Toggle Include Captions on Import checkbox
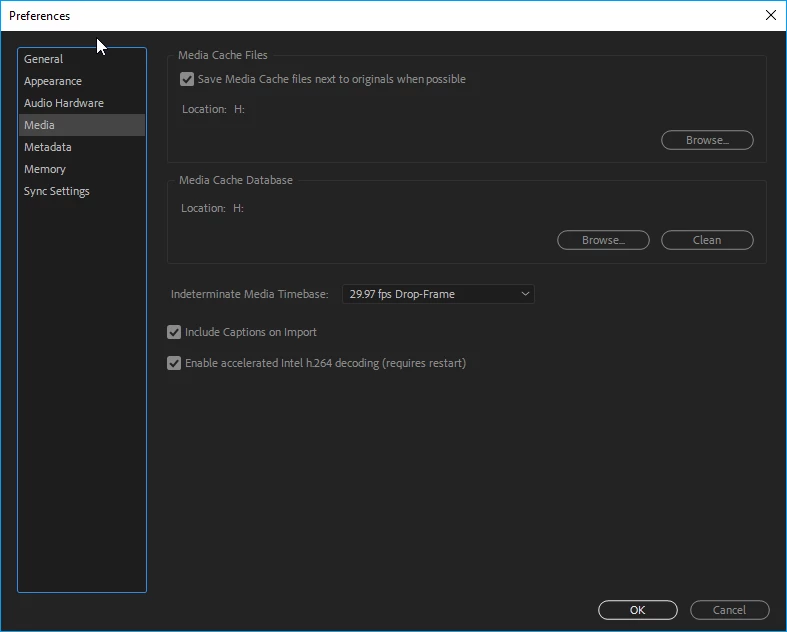This screenshot has height=632, width=787. click(x=174, y=332)
